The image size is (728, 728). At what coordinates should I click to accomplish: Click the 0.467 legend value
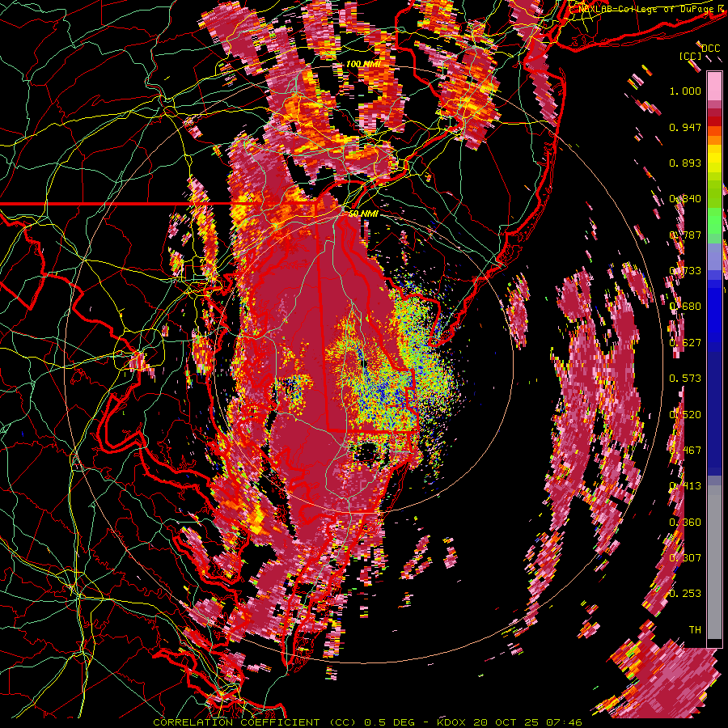[x=685, y=451]
